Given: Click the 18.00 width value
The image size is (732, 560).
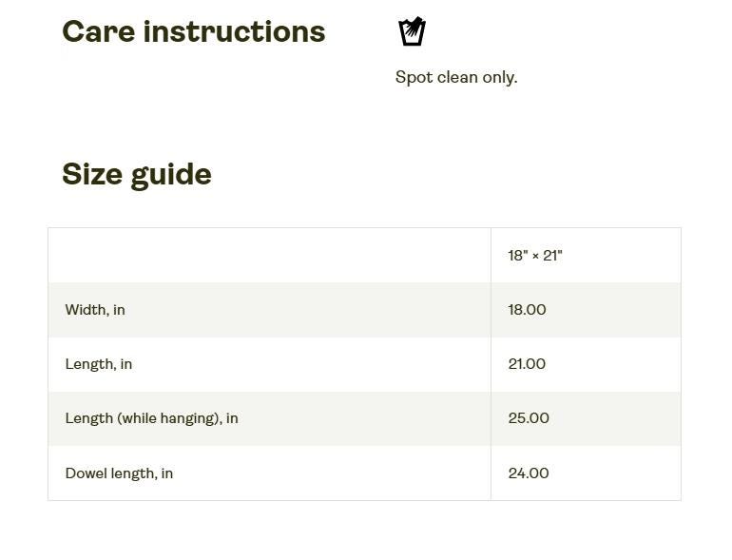Looking at the screenshot, I should point(527,310).
